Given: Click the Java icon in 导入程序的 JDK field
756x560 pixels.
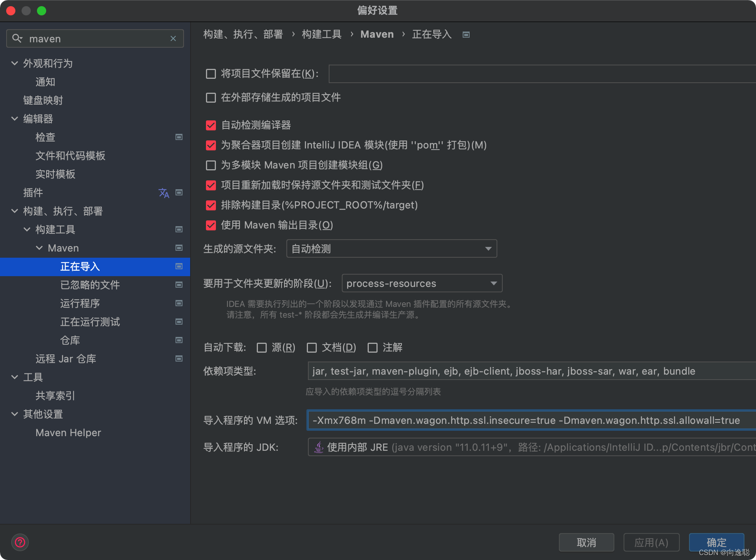Looking at the screenshot, I should [319, 447].
